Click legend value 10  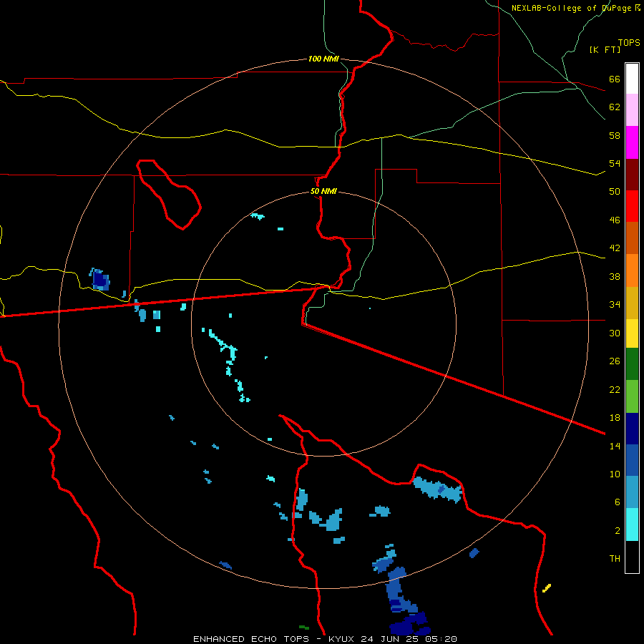click(x=615, y=474)
